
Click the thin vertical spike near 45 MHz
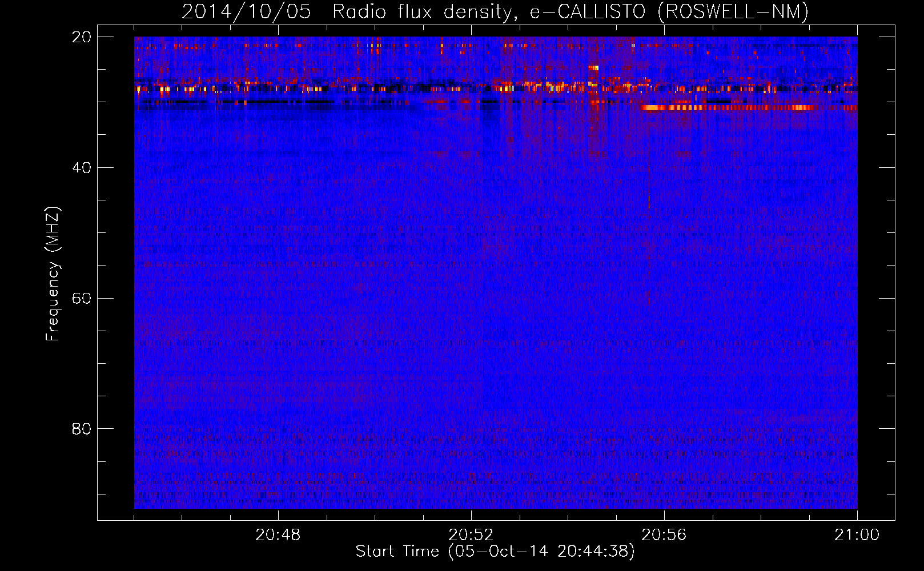tap(649, 202)
